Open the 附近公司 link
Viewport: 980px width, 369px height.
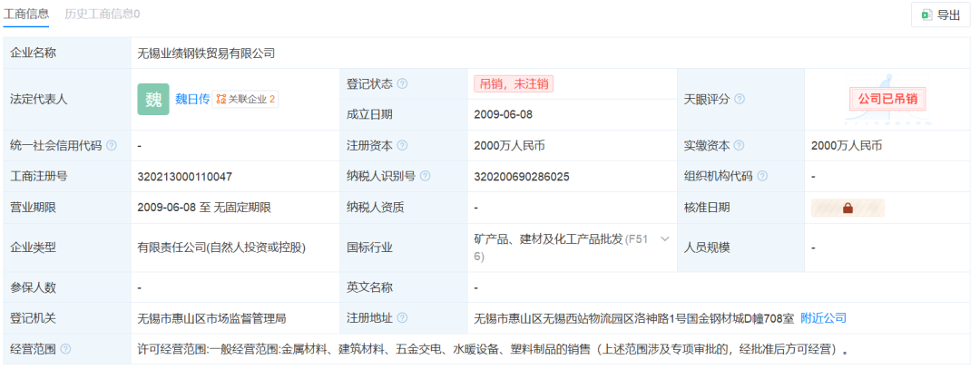click(823, 318)
